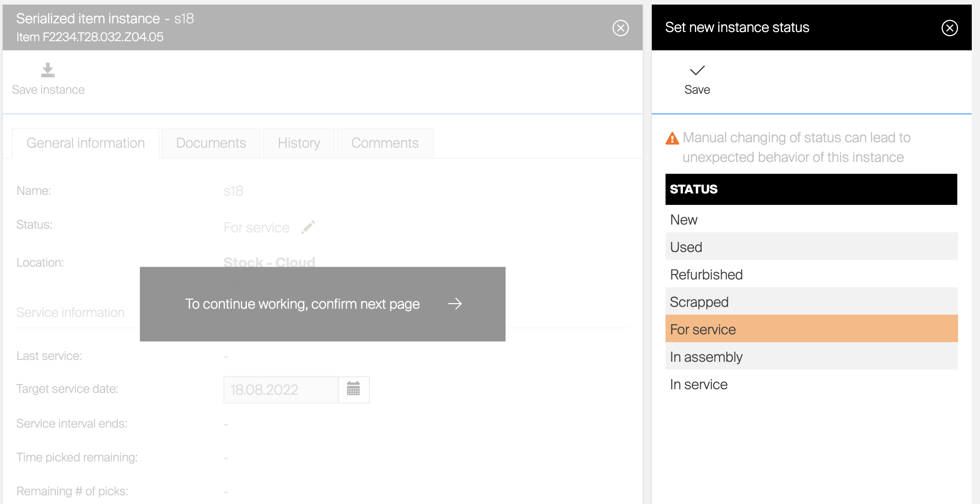Close the Serialized item instance panel
This screenshot has height=504, width=980.
pyautogui.click(x=620, y=28)
